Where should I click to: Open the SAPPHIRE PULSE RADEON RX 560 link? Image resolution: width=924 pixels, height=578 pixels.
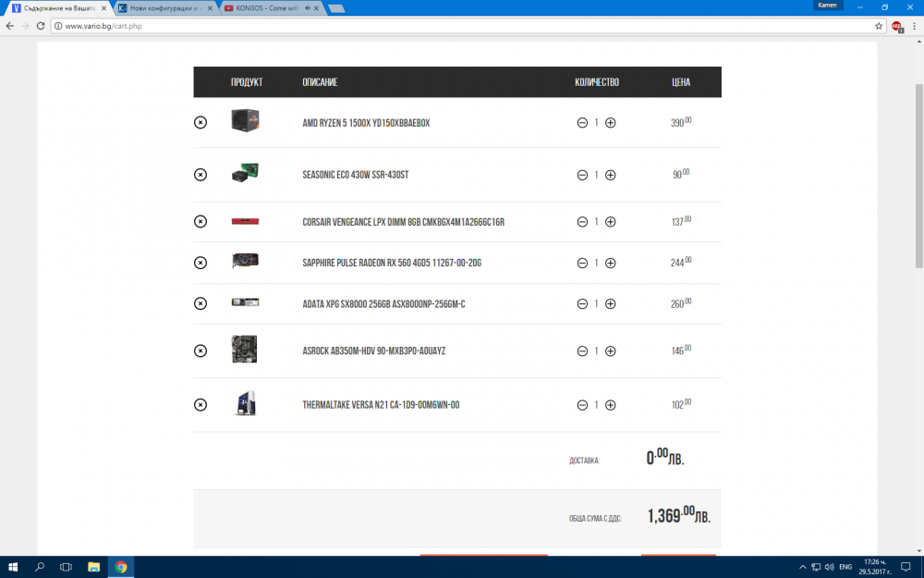coord(392,263)
